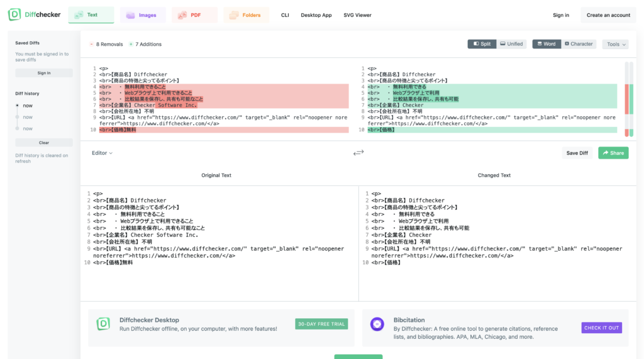Viewport: 644px width, 359px height.
Task: Click the Original Text heading
Action: point(216,175)
